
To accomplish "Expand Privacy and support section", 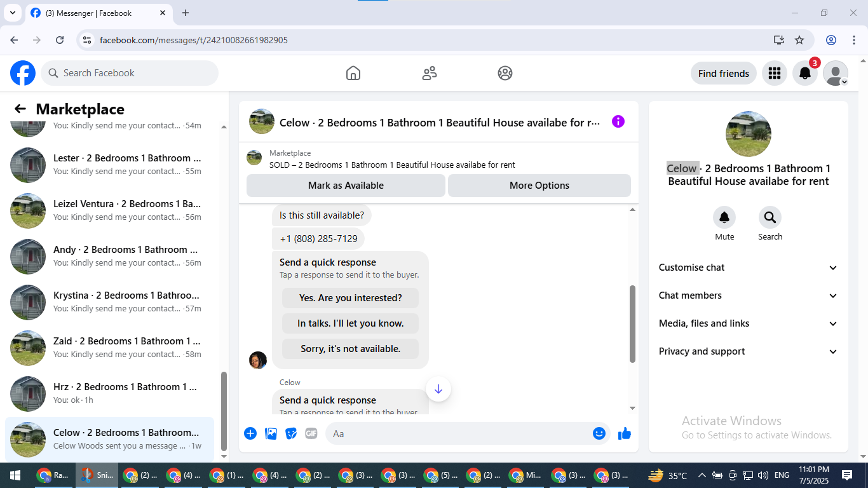I will (749, 351).
